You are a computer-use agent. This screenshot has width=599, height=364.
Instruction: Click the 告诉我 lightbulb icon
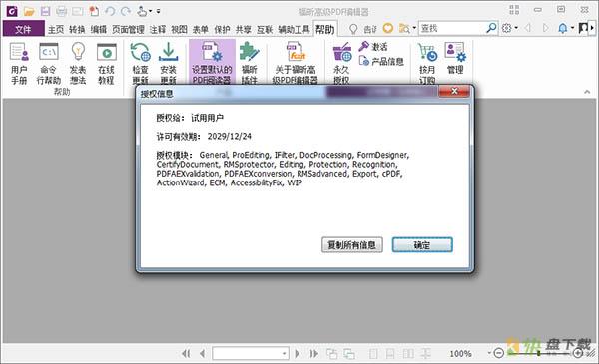coord(353,29)
